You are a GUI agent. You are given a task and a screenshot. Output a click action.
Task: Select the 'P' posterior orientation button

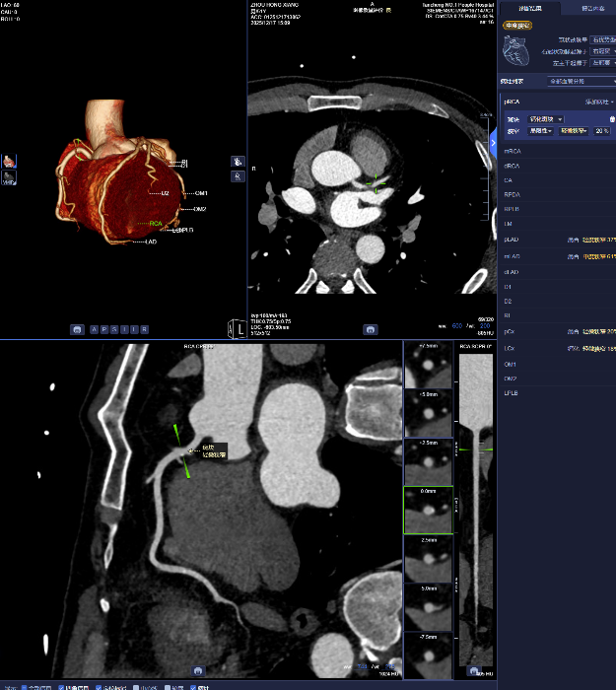104,330
